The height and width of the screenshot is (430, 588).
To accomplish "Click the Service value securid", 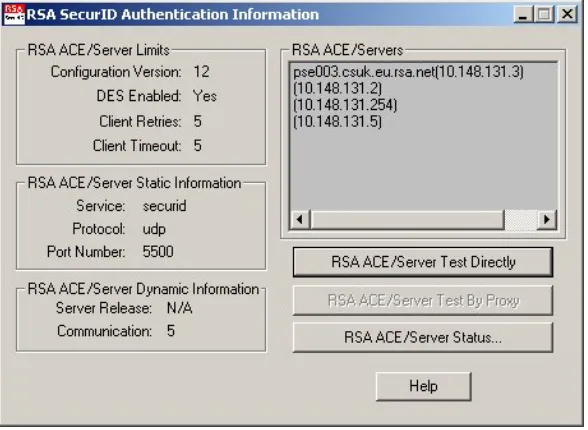I will pos(164,206).
